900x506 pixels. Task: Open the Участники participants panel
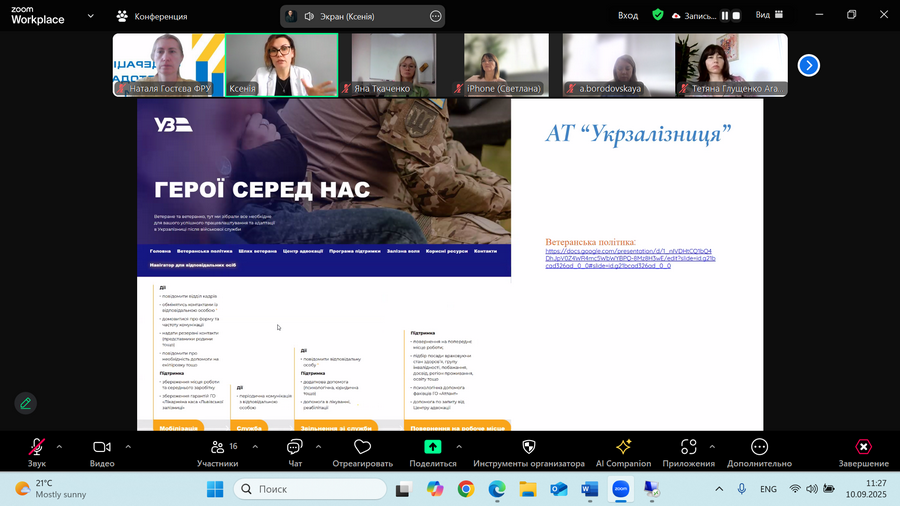coord(217,447)
